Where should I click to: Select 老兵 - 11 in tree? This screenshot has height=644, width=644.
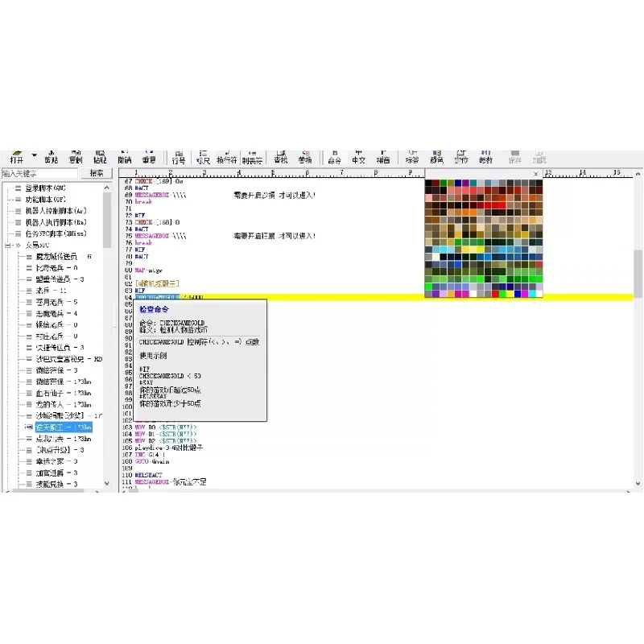point(51,291)
